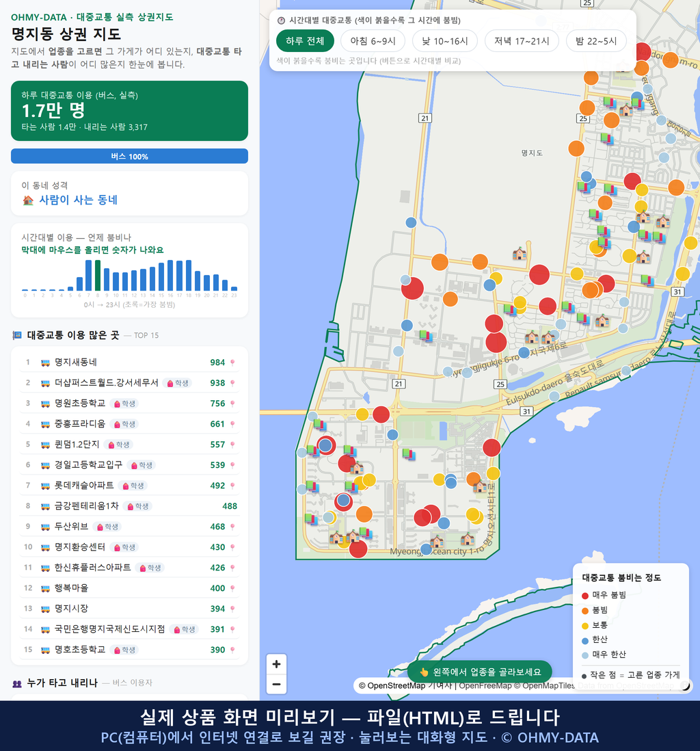Select the 한신휴플러스아파트 stop row
Image resolution: width=700 pixels, height=751 pixels.
click(129, 568)
